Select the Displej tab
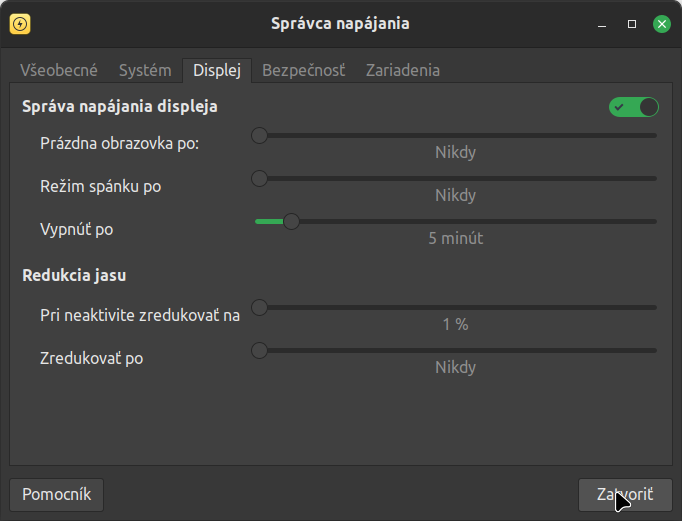The width and height of the screenshot is (682, 521). pyautogui.click(x=217, y=70)
